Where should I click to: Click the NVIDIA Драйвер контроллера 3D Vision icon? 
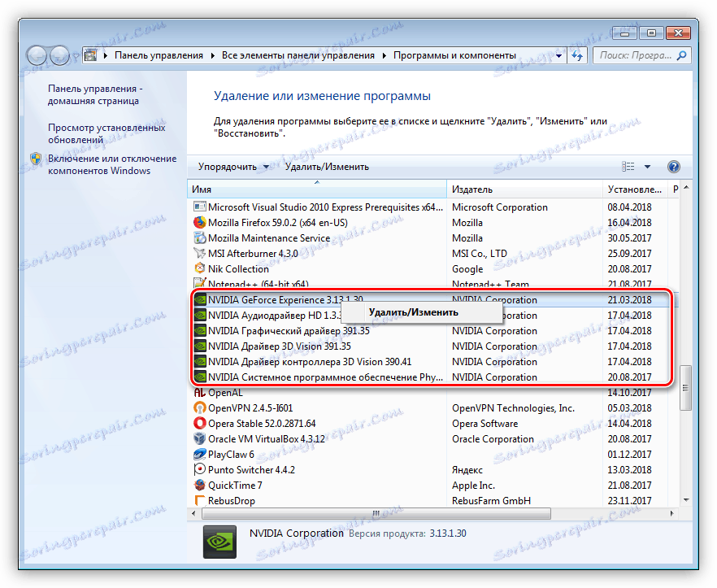(x=200, y=361)
